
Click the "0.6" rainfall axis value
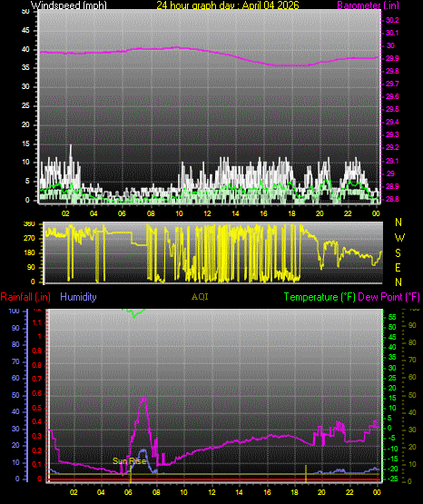tap(37, 393)
